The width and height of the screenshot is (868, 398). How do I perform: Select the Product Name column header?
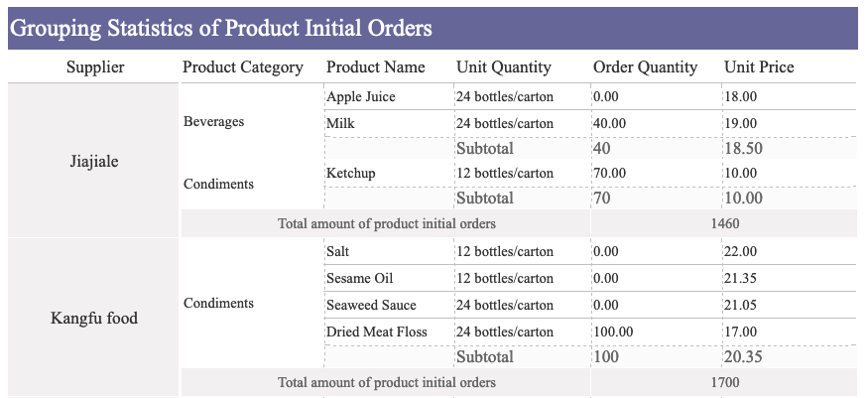point(376,66)
